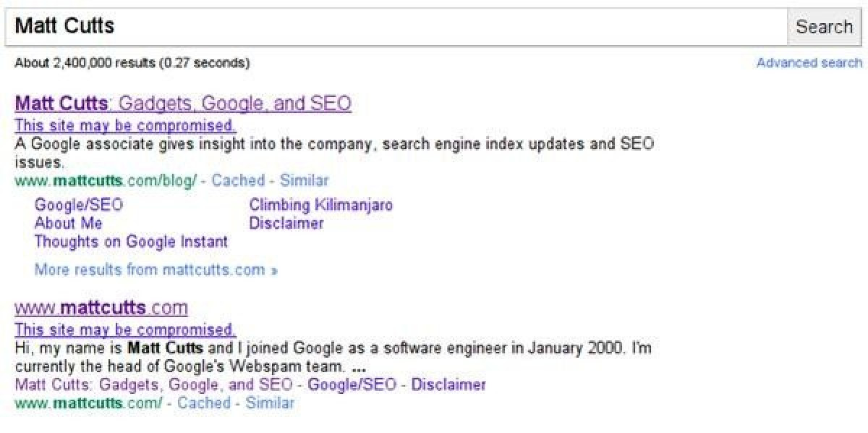
Task: Open Similar pages for mattcutts.com/blog/
Action: tap(304, 180)
